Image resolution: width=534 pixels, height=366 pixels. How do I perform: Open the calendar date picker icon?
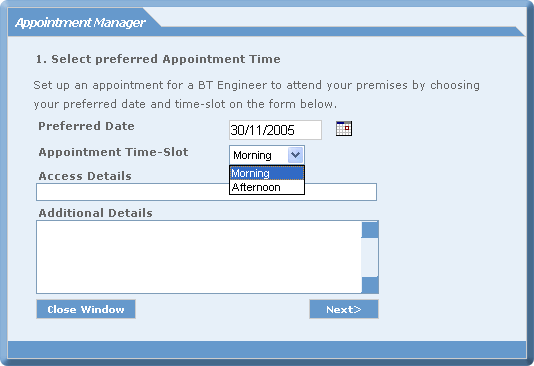[344, 129]
